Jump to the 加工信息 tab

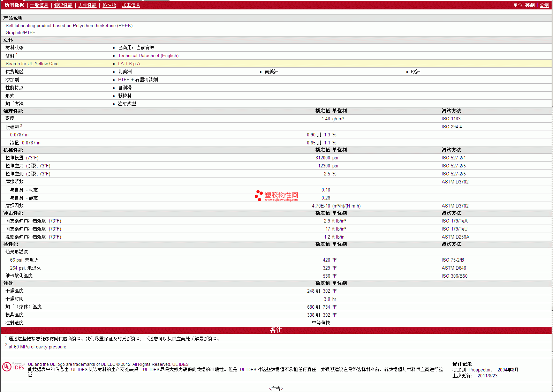(x=131, y=5)
